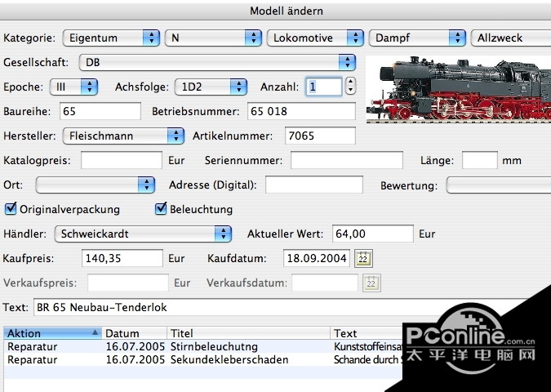Expand the Gesellschaft DB dropdown
This screenshot has height=392, width=551.
click(217, 63)
